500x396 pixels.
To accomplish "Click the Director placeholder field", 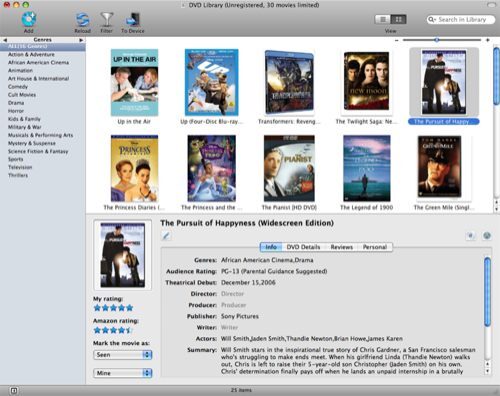I will tap(232, 294).
